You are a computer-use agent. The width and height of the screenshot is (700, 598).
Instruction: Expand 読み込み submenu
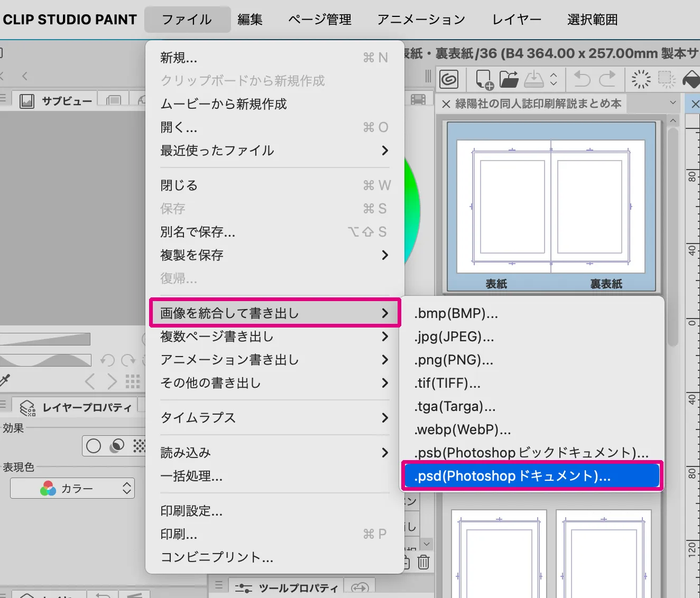275,453
